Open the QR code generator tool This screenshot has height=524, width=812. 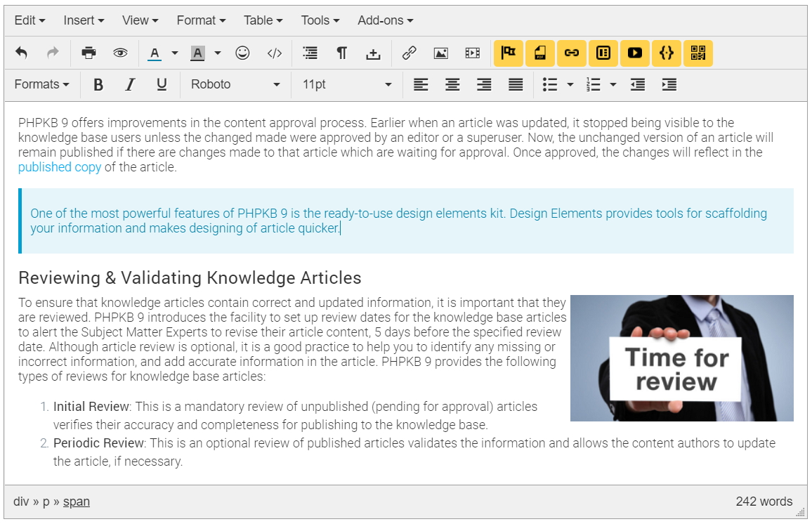click(698, 53)
